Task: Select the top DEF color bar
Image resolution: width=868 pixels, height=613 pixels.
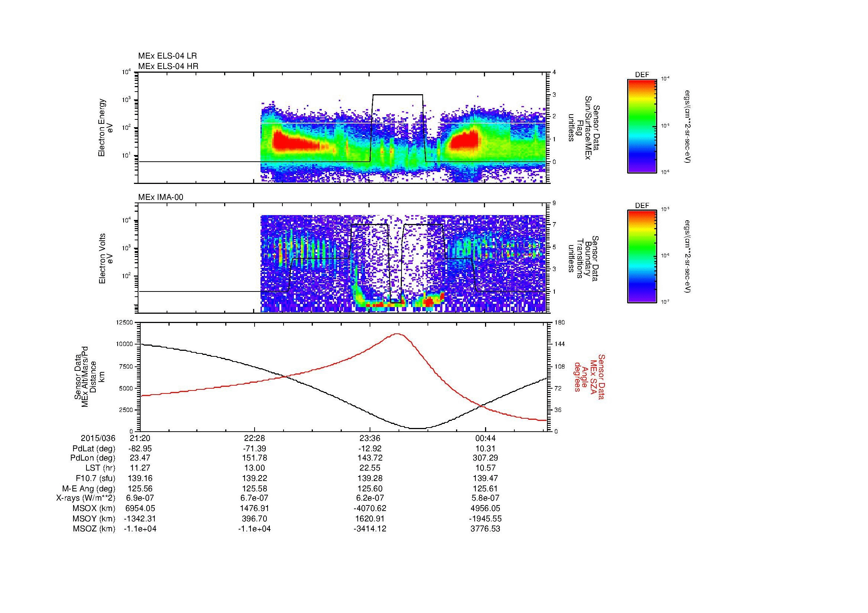Action: click(642, 126)
